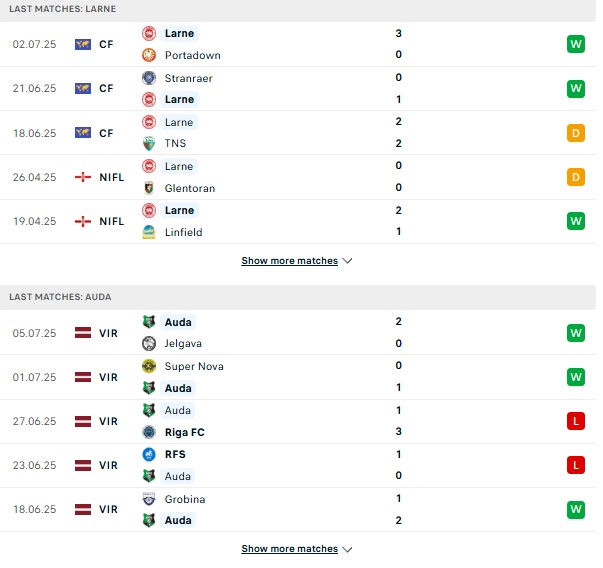
Task: Select the Last Matches: Auda section header
Action: [298, 297]
